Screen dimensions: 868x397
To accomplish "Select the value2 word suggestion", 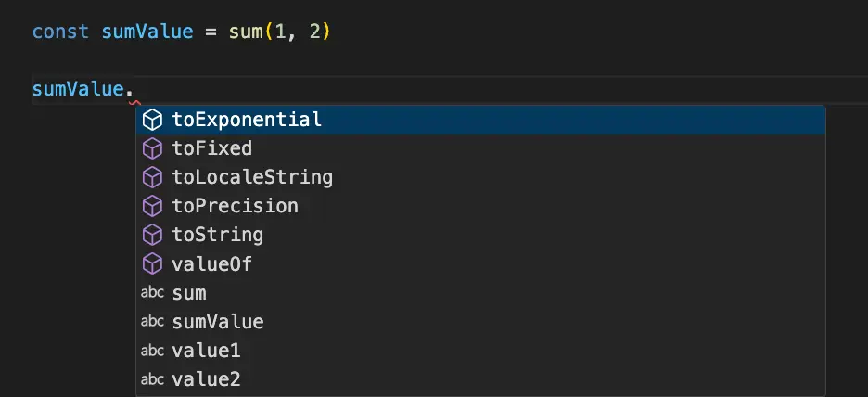I will click(206, 379).
